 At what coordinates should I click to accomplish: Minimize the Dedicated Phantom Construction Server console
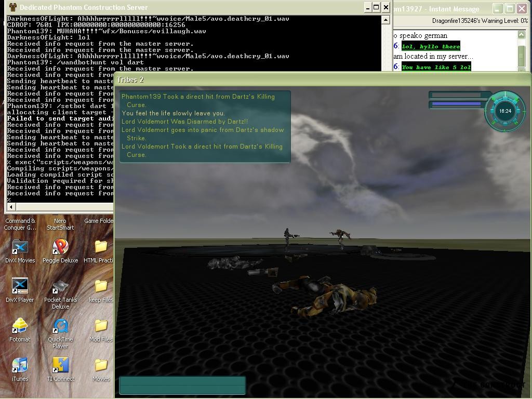point(368,7)
